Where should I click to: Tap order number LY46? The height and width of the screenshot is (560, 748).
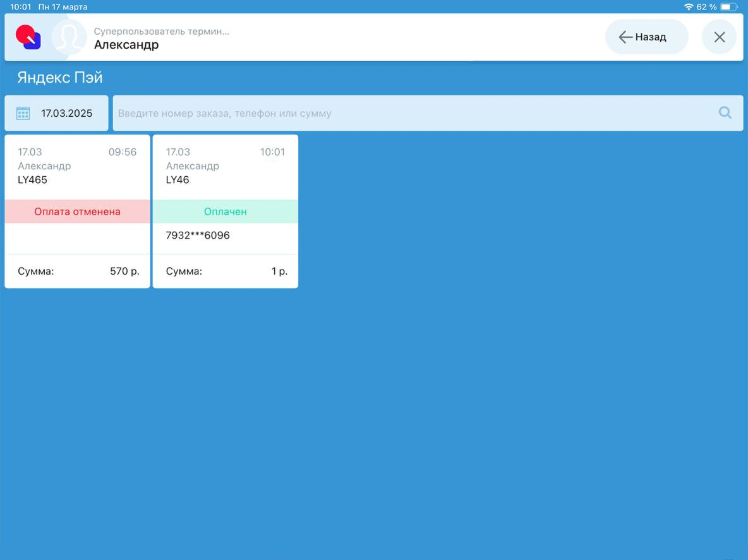coord(178,180)
